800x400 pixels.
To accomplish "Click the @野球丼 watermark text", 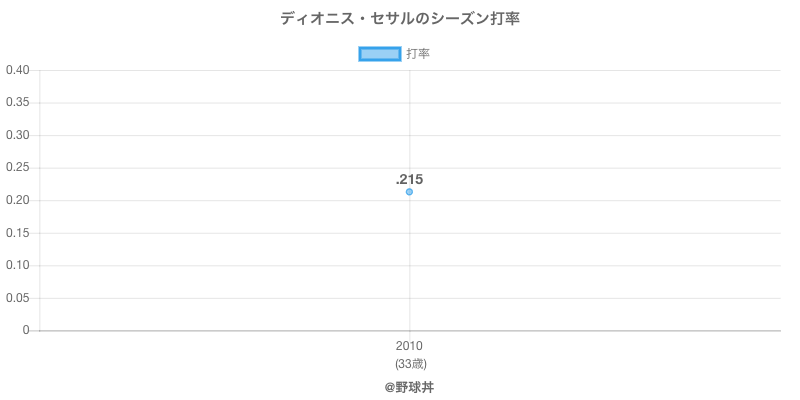I will (409, 387).
